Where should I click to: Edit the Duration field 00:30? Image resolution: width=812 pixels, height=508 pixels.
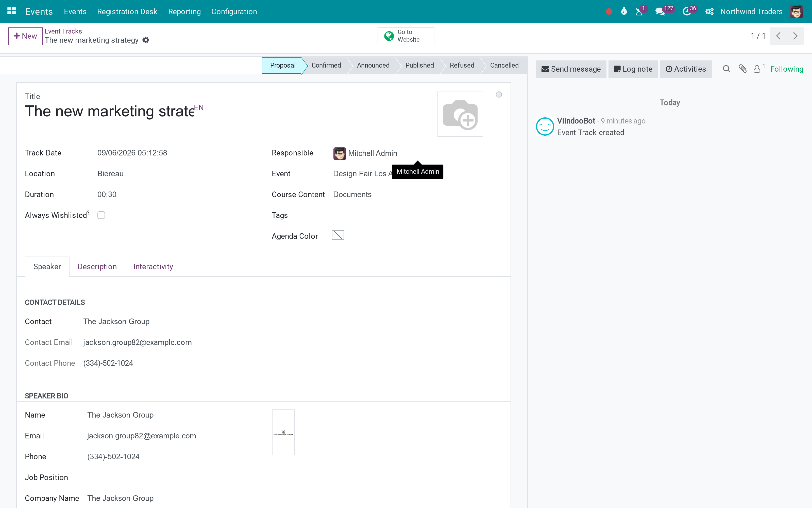click(176, 195)
